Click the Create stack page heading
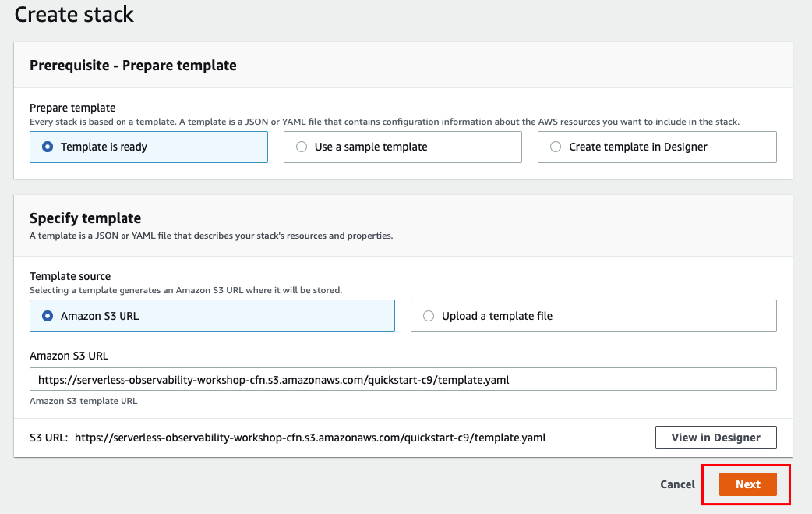Screen dimensions: 812x514 point(74,14)
